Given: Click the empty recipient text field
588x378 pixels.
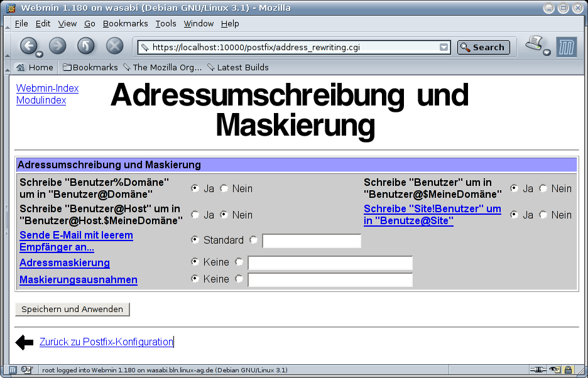Looking at the screenshot, I should [312, 240].
